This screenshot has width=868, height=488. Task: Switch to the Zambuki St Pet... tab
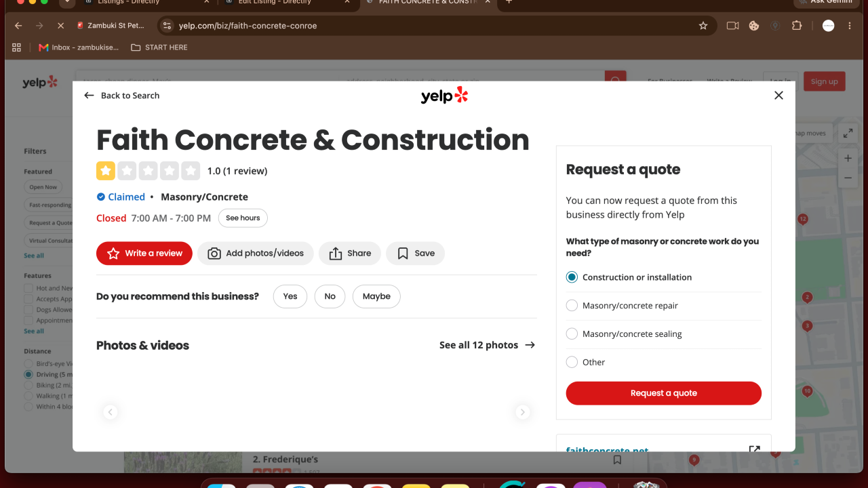pos(111,26)
